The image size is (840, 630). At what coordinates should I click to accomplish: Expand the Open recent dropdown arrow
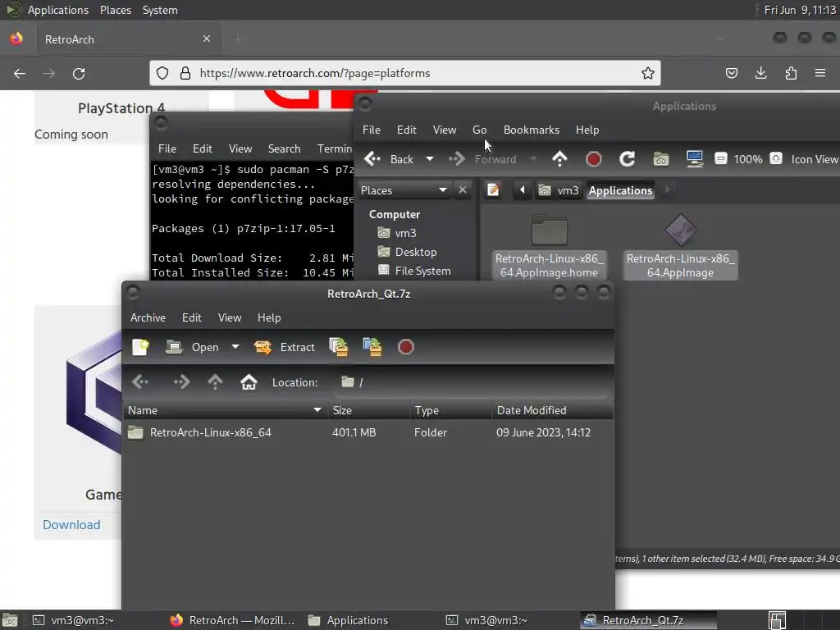click(x=235, y=347)
